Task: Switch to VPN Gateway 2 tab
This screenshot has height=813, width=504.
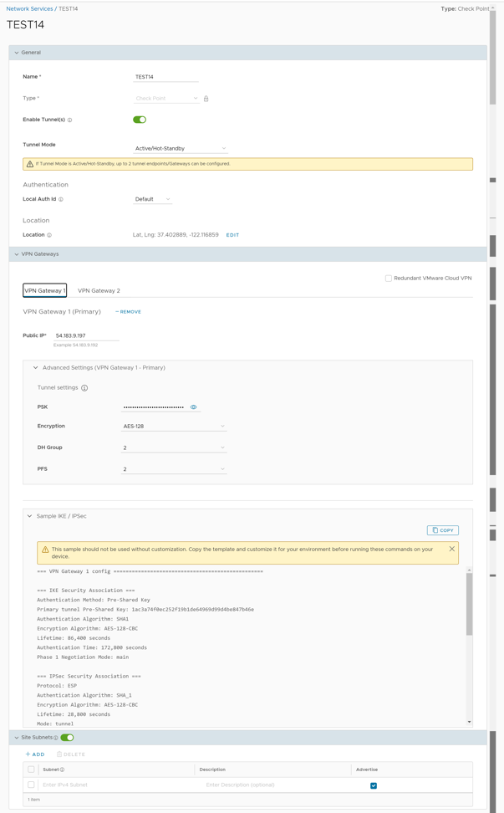Action: (x=99, y=291)
